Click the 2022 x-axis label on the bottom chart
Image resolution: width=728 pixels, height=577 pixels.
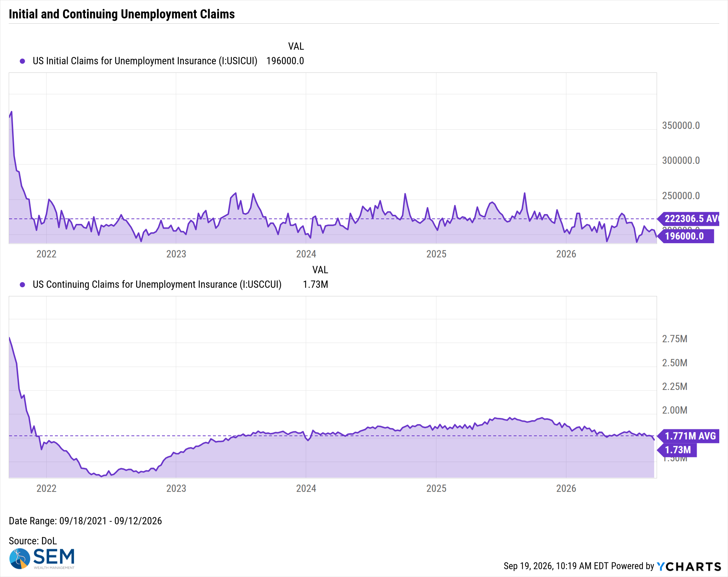[x=46, y=489]
